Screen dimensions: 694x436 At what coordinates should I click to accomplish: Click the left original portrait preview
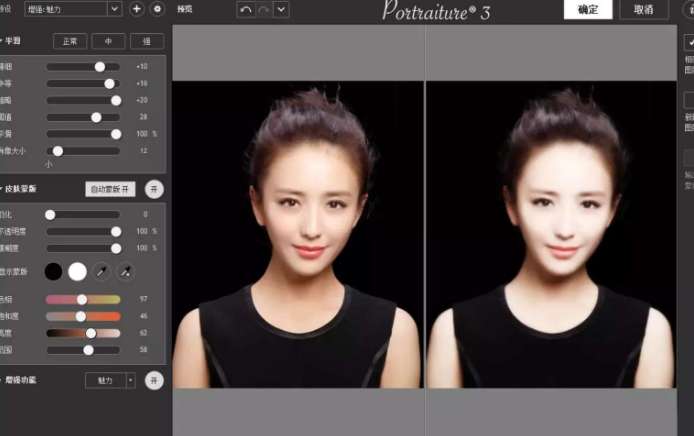coord(298,235)
